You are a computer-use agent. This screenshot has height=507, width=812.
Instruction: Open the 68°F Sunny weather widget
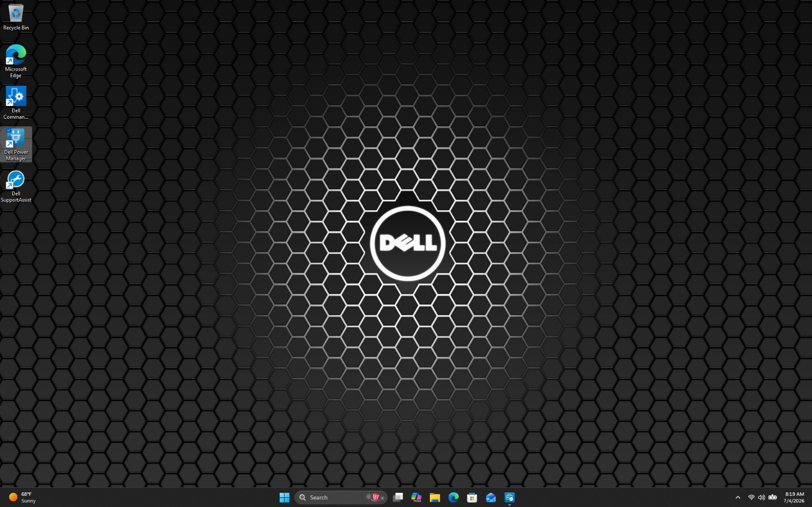pos(23,497)
